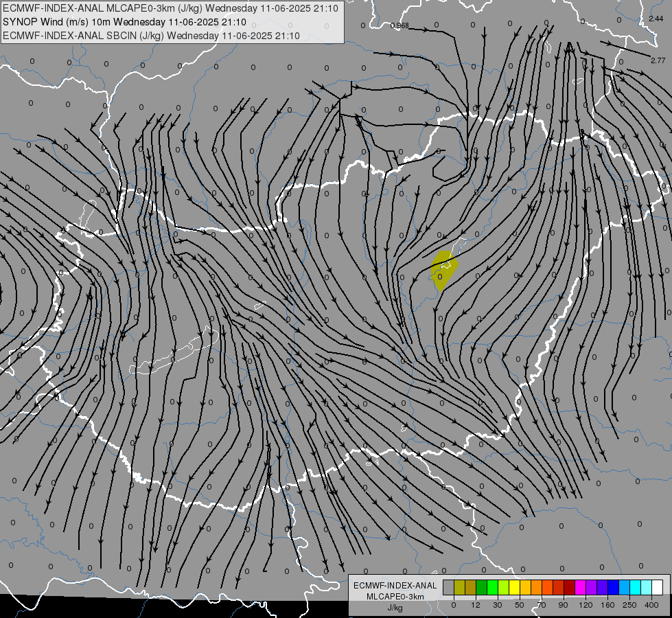Image resolution: width=672 pixels, height=618 pixels.
Task: Select the pure yellow legend swatch
Action: point(515,587)
